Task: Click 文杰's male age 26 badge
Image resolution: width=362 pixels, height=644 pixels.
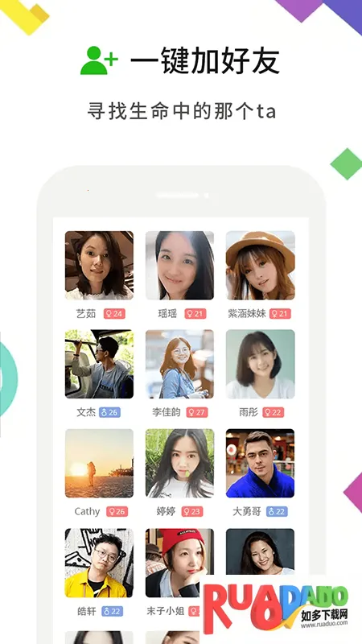Action: click(x=109, y=412)
